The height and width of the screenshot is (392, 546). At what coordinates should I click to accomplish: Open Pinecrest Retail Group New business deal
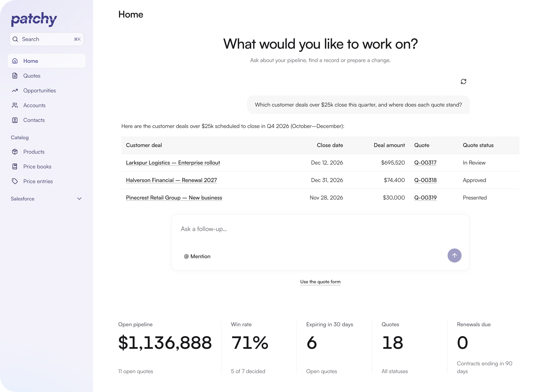tap(174, 198)
